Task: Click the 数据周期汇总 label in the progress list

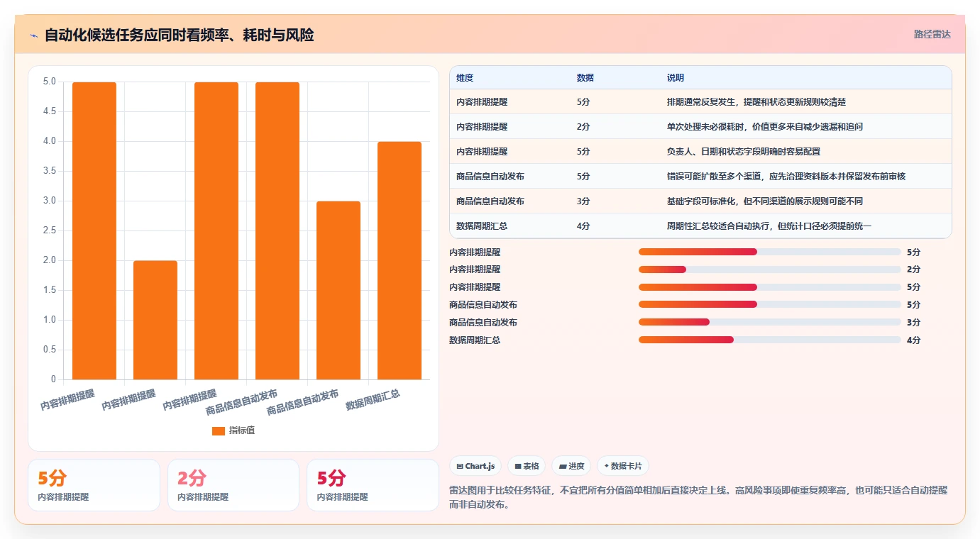Action: (x=475, y=340)
